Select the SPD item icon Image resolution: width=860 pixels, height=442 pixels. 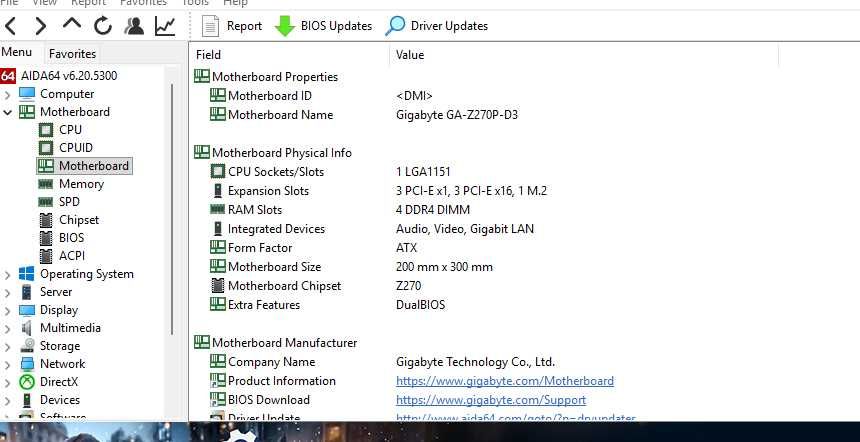[46, 202]
